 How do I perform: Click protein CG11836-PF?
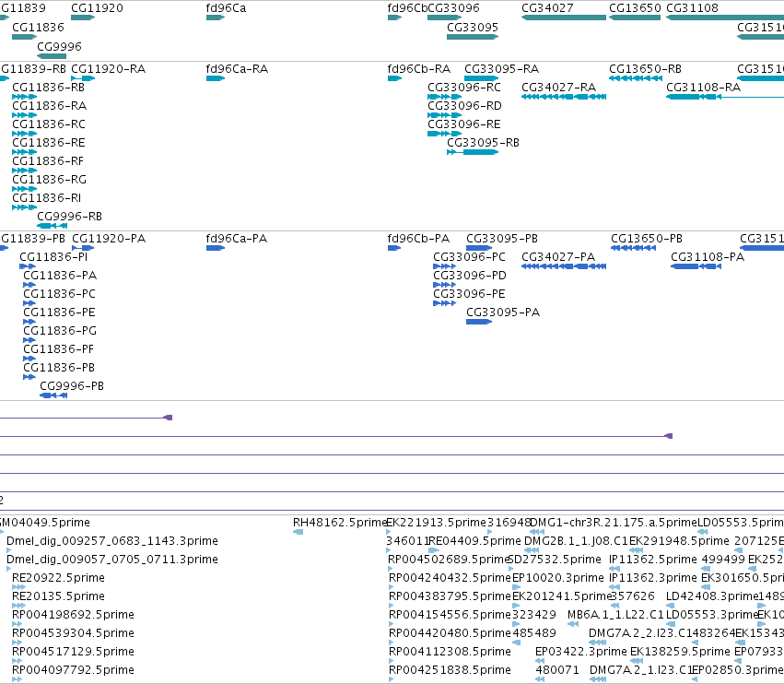click(x=29, y=359)
